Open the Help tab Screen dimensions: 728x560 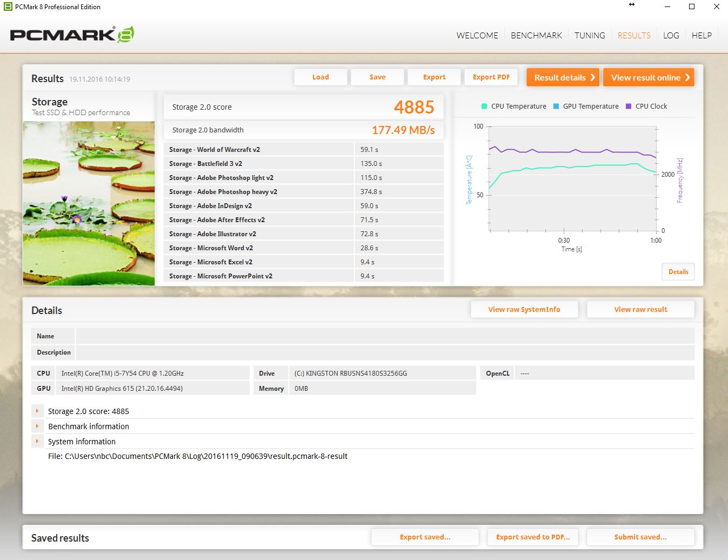[x=702, y=36]
